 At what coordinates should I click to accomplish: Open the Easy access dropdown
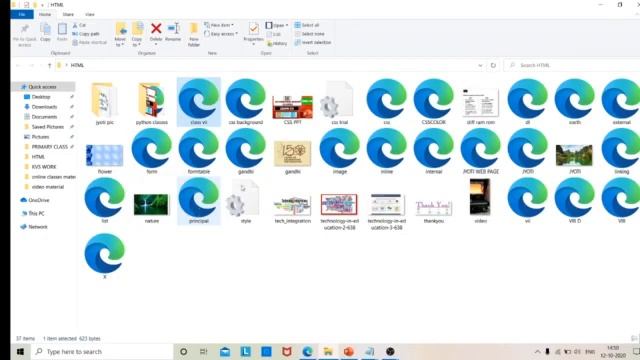(221, 34)
